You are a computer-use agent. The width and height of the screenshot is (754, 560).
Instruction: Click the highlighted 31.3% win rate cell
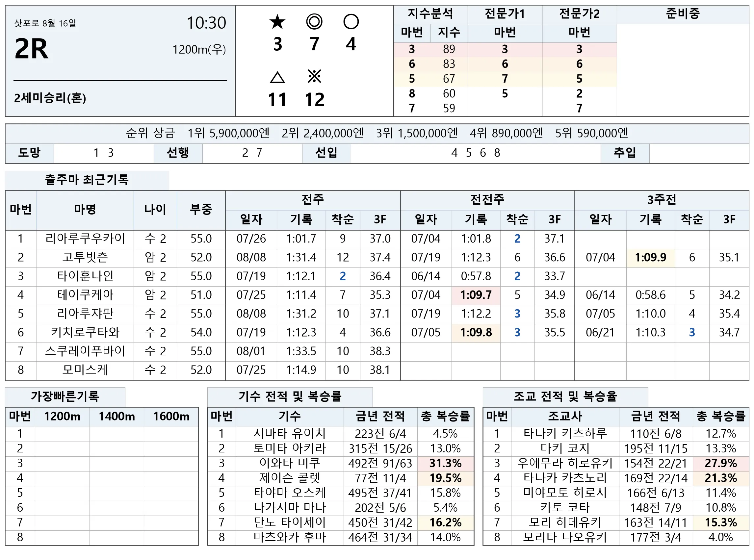click(x=446, y=463)
